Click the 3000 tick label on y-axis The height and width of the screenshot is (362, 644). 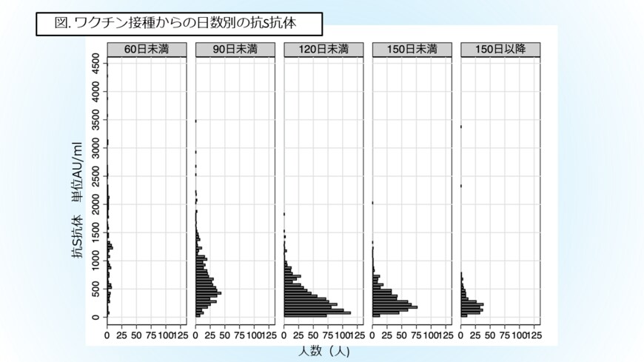tap(95, 148)
